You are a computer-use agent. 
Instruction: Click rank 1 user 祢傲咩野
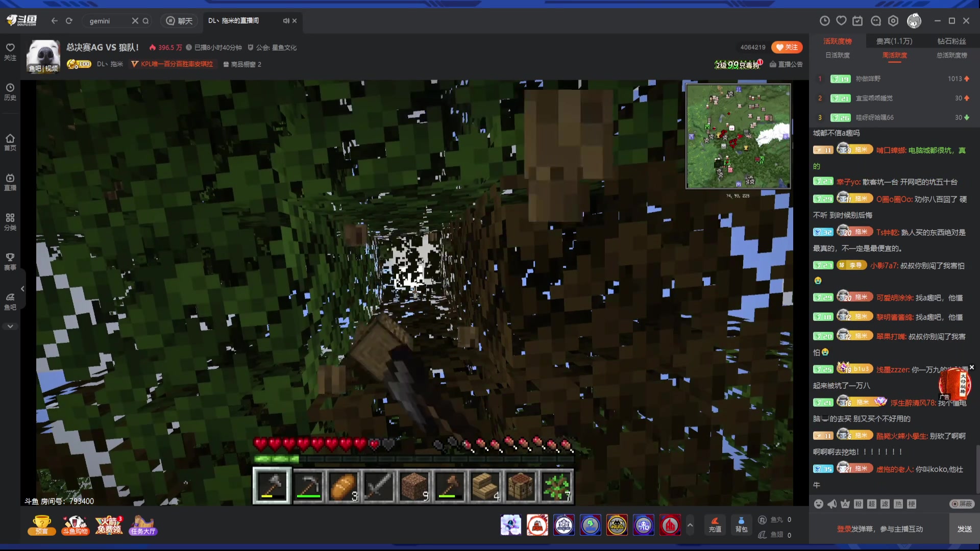[x=868, y=79]
